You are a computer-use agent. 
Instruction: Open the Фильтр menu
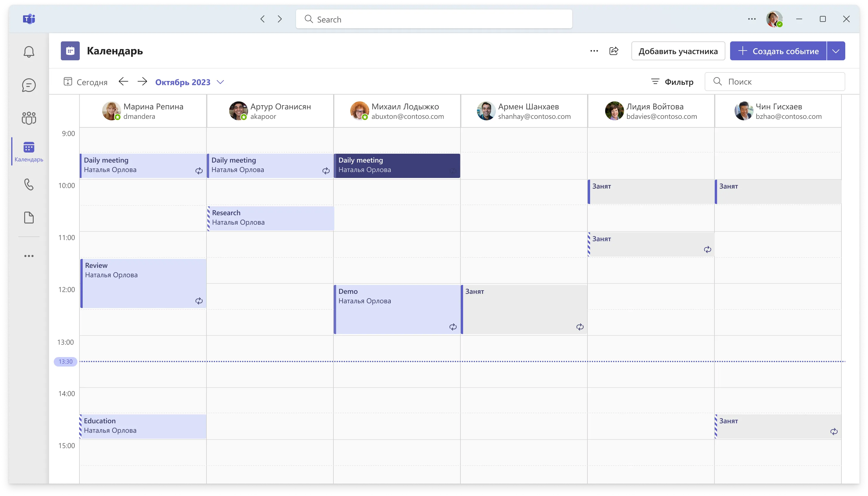pyautogui.click(x=672, y=82)
